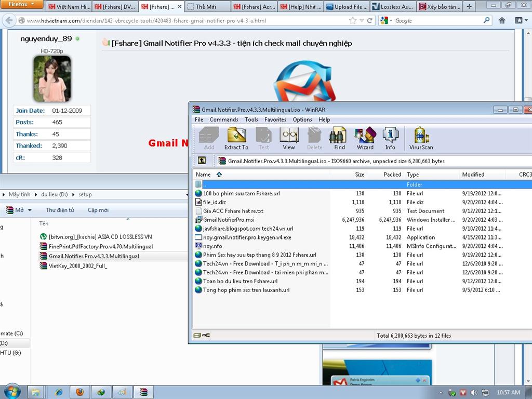The width and height of the screenshot is (532, 399).
Task: Show archive Info in WinRAR
Action: pos(390,138)
